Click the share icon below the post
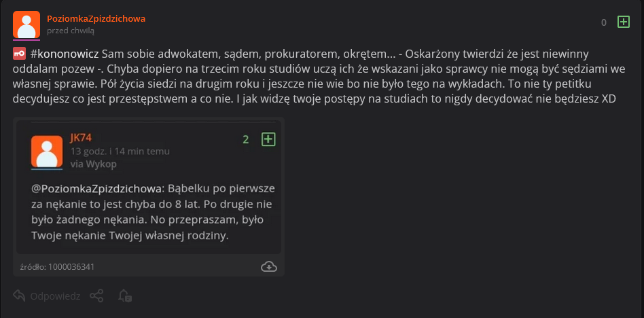The height and width of the screenshot is (318, 644). click(x=96, y=296)
